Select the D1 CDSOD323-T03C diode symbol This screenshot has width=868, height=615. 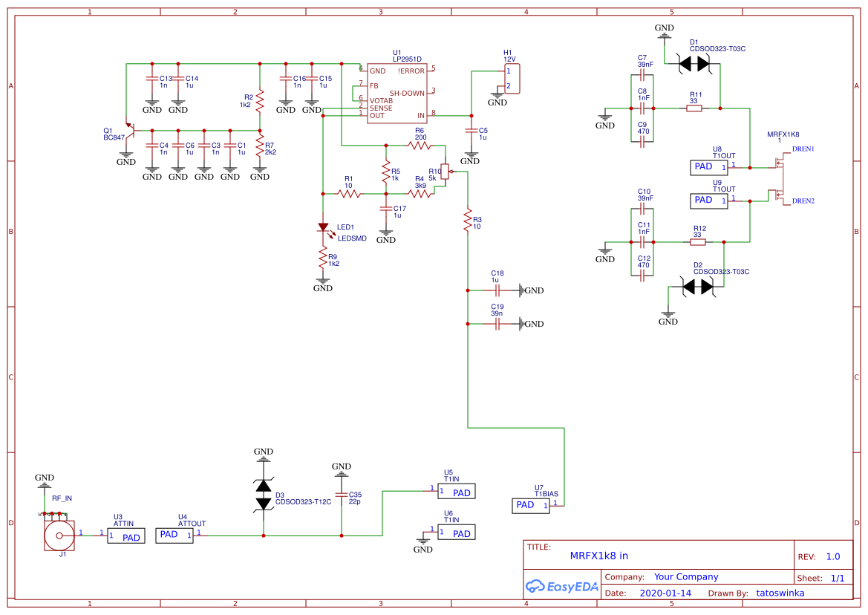[x=694, y=64]
